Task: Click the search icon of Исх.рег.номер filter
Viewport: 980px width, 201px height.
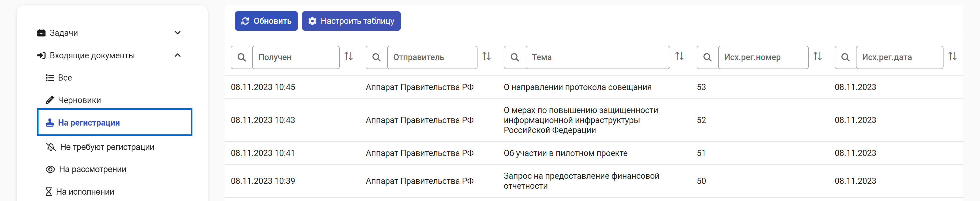Action: [x=708, y=57]
